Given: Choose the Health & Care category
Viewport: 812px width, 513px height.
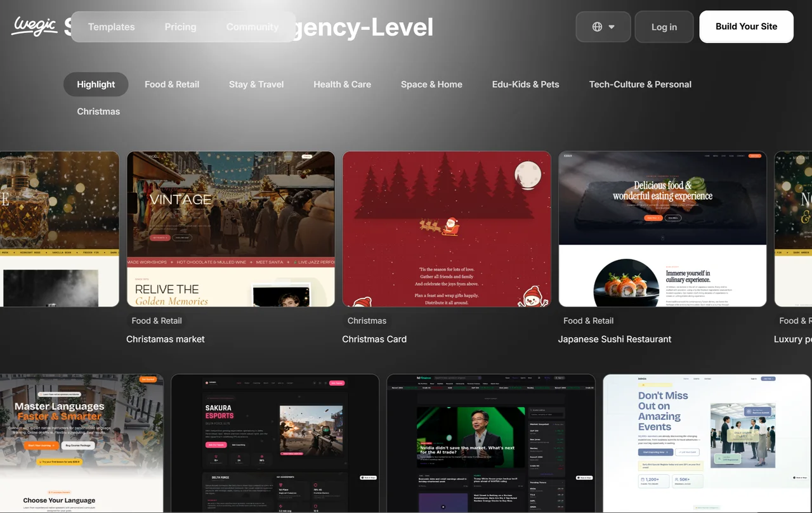Looking at the screenshot, I should tap(342, 84).
